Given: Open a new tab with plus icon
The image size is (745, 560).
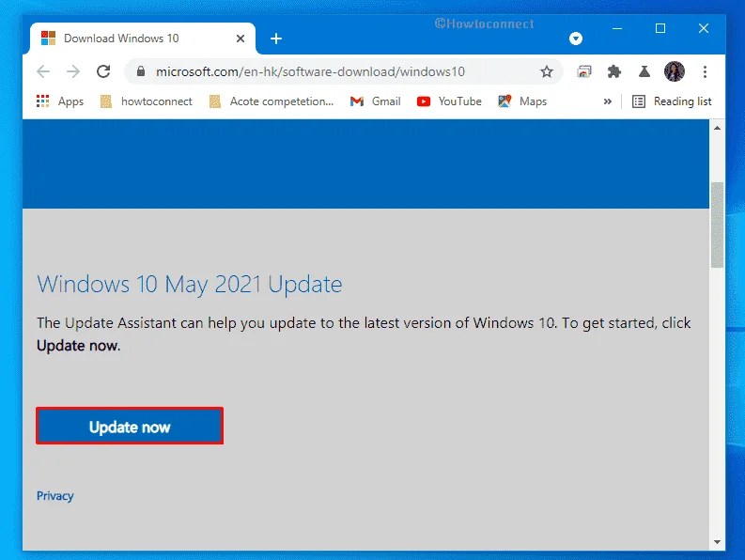Looking at the screenshot, I should pyautogui.click(x=276, y=39).
